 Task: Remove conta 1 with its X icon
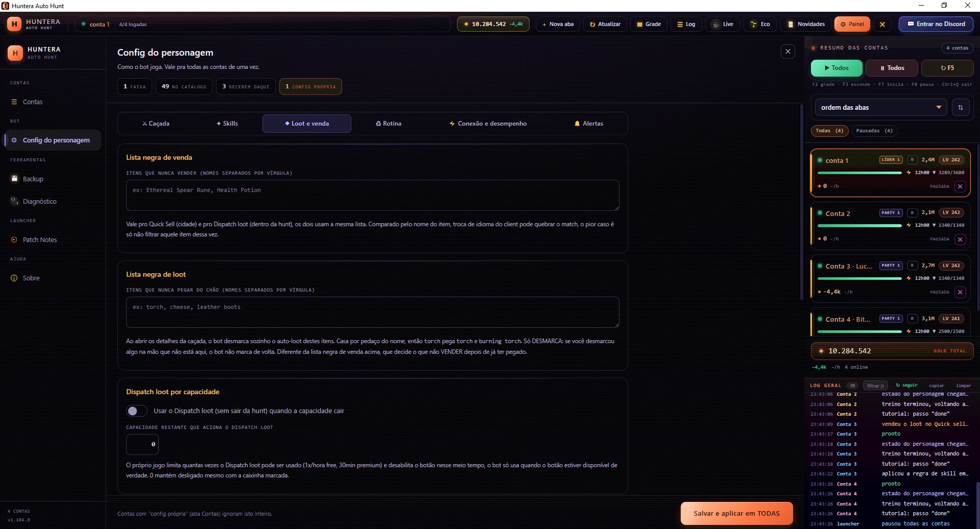point(960,186)
